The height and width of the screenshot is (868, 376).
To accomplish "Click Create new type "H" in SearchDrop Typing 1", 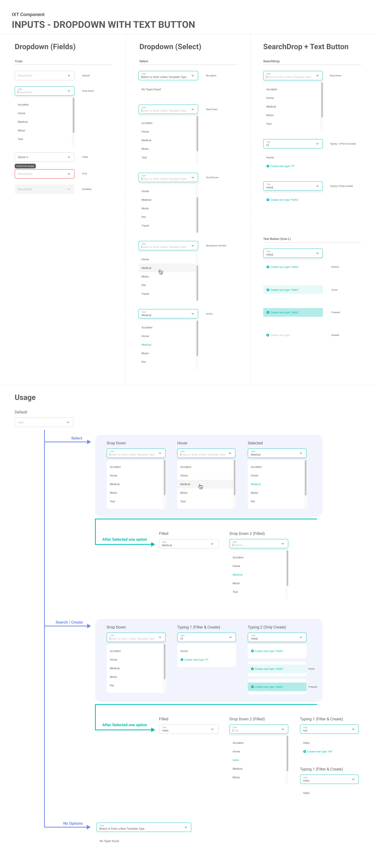I will [282, 166].
